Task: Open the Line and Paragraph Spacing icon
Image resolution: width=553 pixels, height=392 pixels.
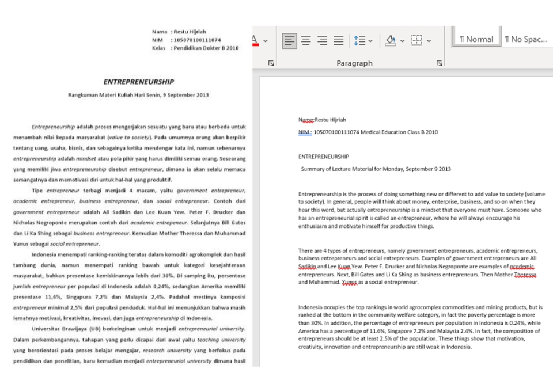Action: click(x=359, y=40)
